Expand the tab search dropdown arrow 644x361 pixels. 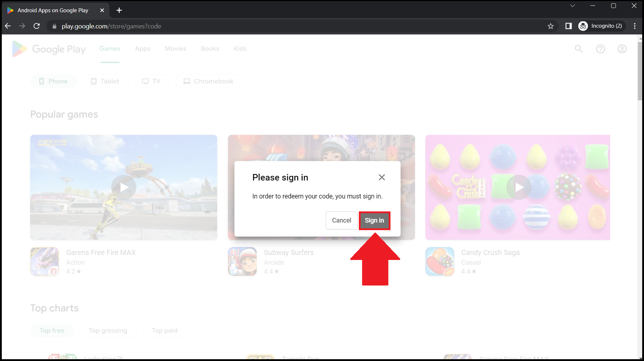tap(572, 6)
